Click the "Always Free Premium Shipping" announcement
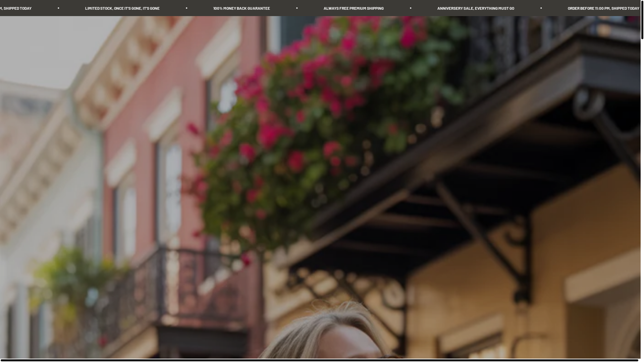Image resolution: width=644 pixels, height=362 pixels. [354, 8]
